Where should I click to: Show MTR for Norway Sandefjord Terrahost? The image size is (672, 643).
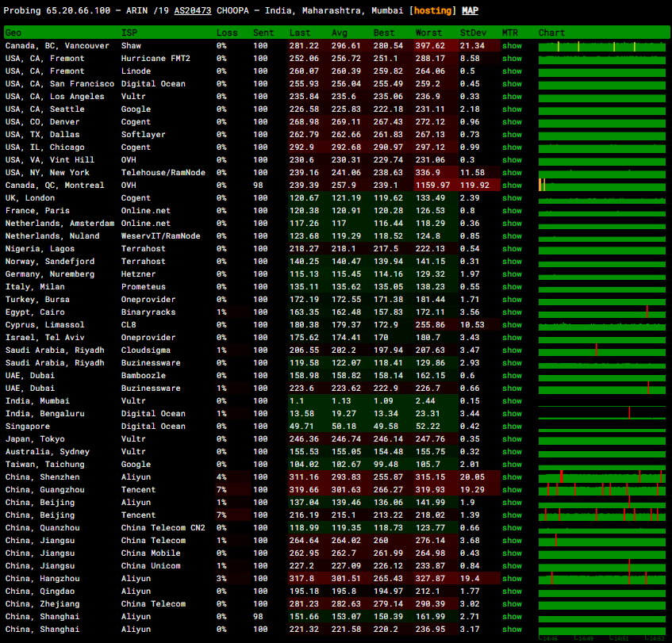coord(512,262)
